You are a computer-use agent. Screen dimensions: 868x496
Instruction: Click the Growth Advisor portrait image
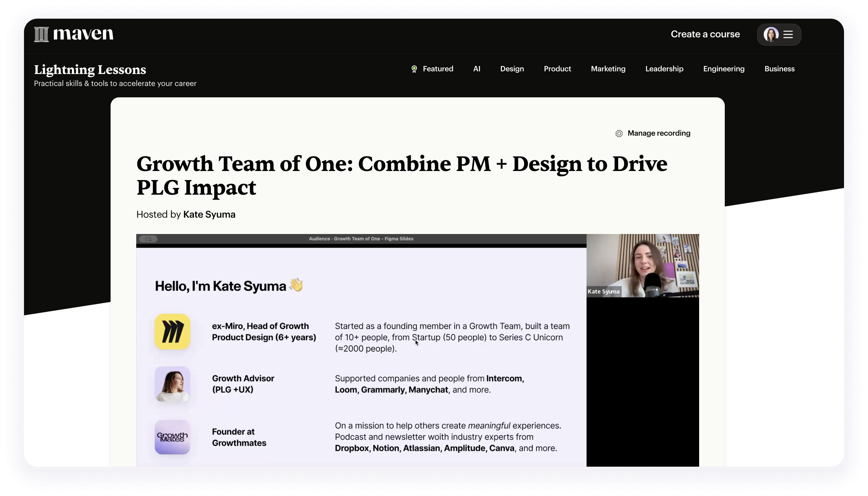tap(172, 384)
